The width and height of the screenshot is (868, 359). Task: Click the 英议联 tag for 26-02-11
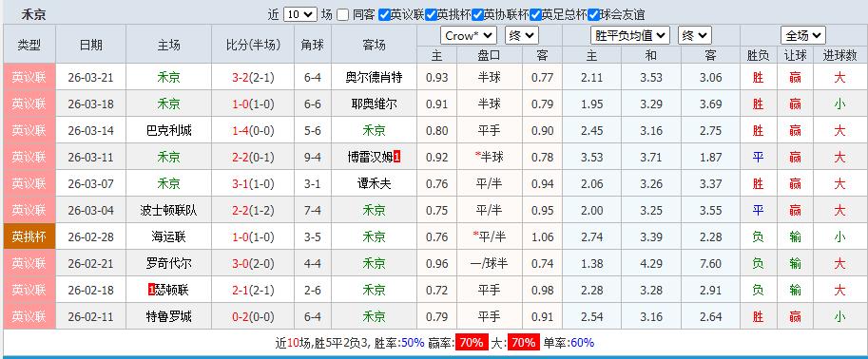(29, 316)
